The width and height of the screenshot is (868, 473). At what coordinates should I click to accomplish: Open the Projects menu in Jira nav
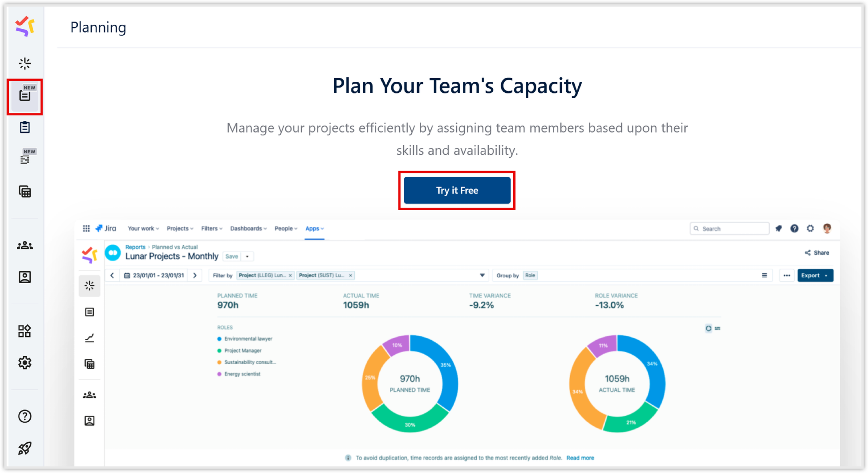(x=180, y=228)
